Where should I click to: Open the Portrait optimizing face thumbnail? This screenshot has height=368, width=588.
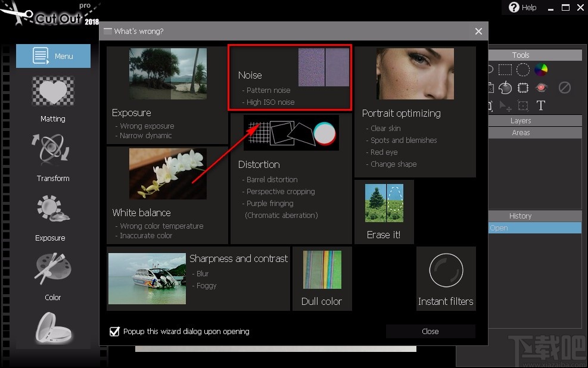click(415, 74)
